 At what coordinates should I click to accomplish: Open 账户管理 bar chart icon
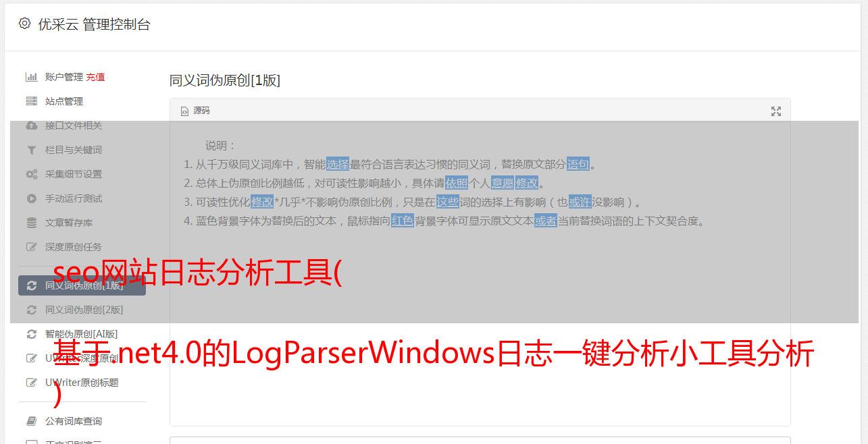pos(31,77)
